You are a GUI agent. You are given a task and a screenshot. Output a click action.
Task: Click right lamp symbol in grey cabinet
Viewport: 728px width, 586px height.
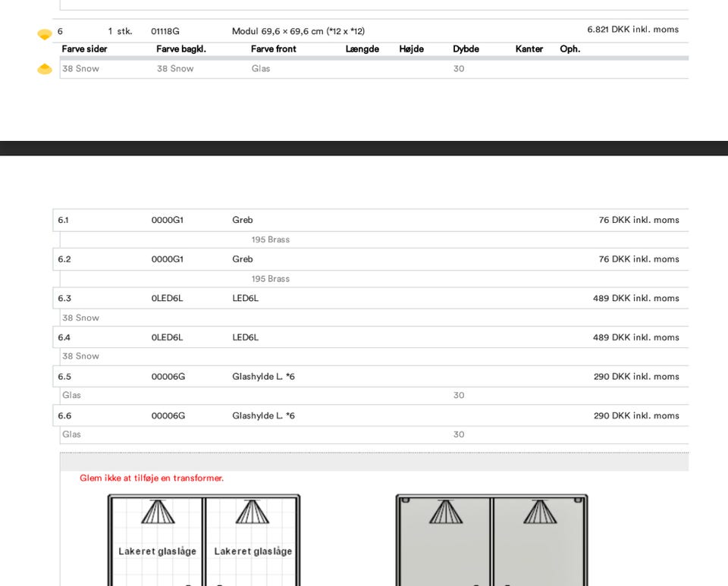click(x=540, y=512)
